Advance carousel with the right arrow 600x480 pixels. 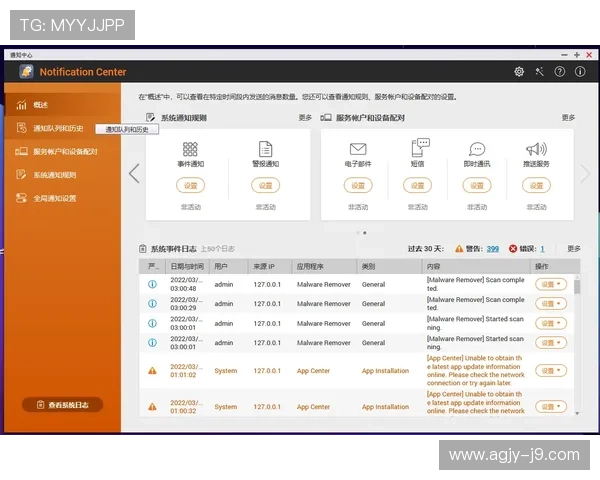(586, 173)
